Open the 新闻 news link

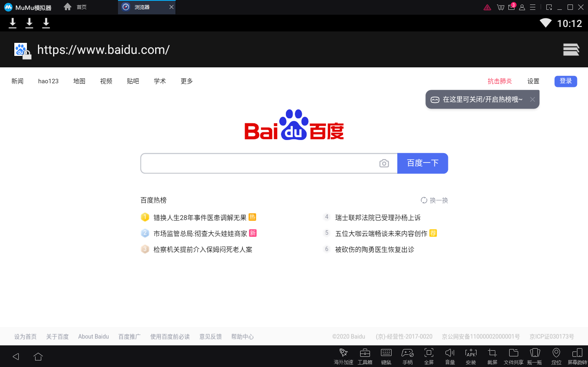pos(18,81)
